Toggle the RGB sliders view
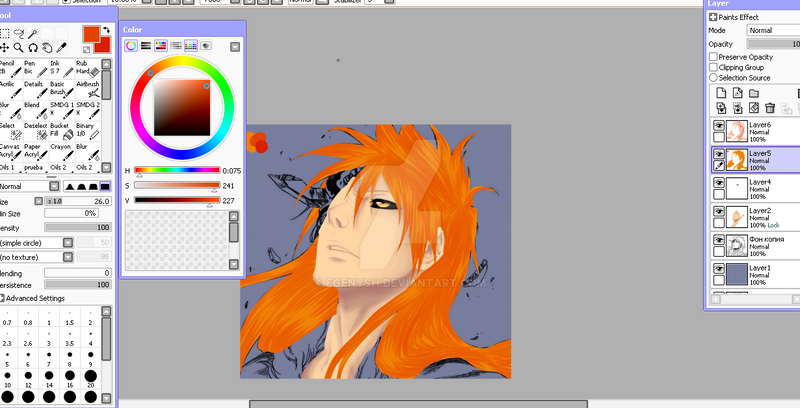 click(x=146, y=46)
